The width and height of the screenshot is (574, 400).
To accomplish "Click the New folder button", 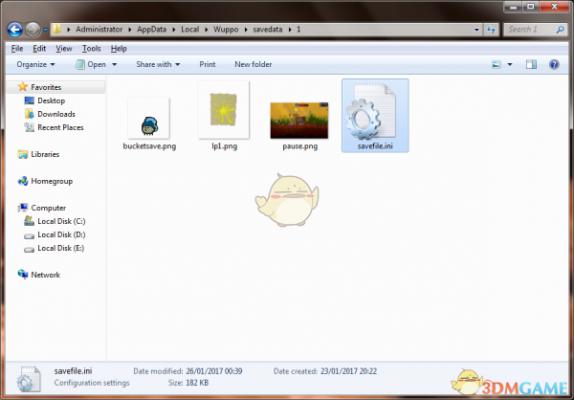I will (253, 64).
